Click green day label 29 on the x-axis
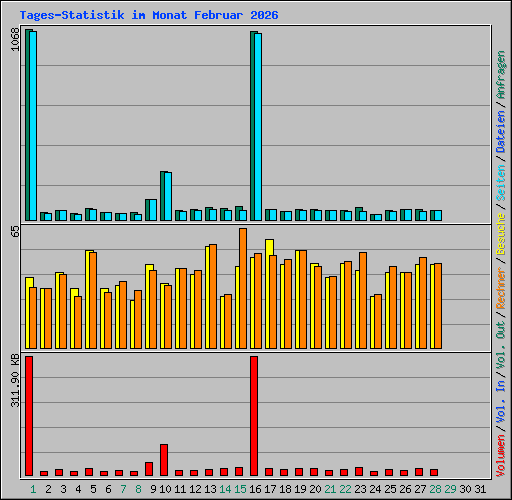This screenshot has width=512, height=500. [450, 489]
